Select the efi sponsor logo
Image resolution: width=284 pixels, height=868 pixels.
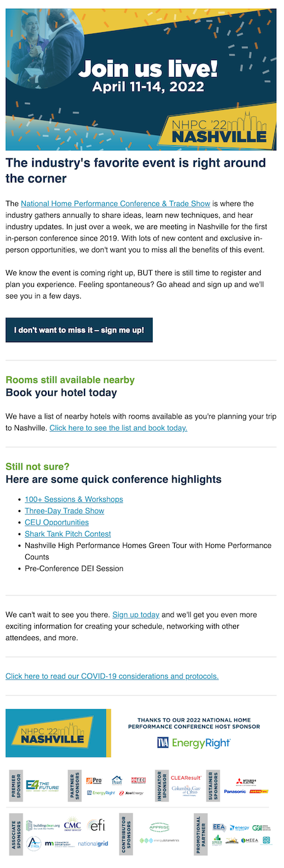[96, 826]
